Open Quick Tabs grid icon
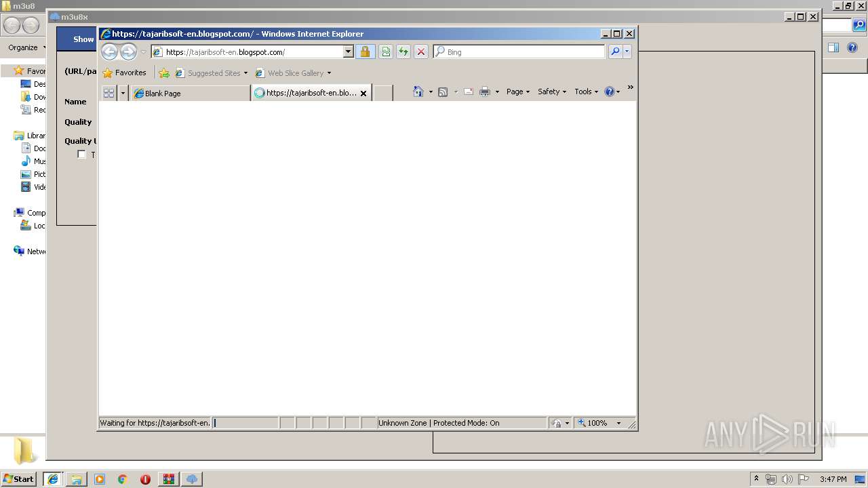Image resolution: width=868 pixels, height=488 pixels. [108, 93]
